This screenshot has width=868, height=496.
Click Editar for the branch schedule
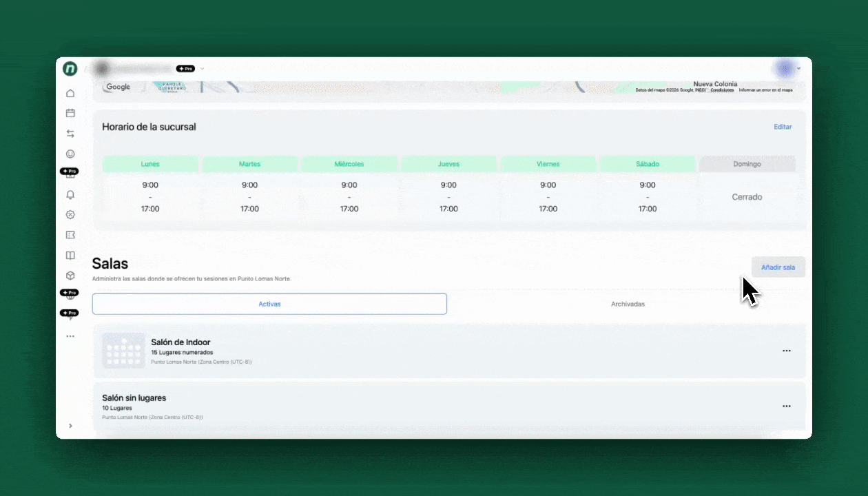tap(783, 127)
